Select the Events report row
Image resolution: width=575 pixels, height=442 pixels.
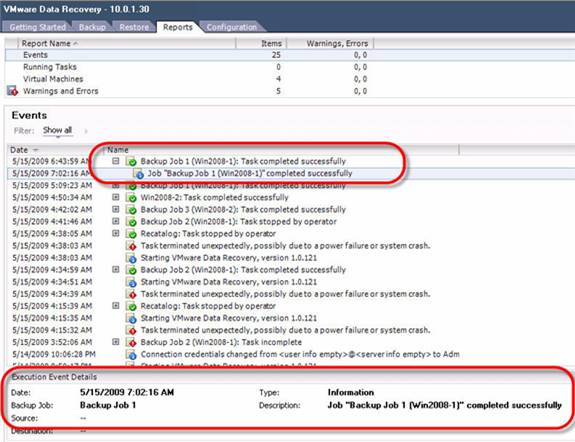click(290, 55)
